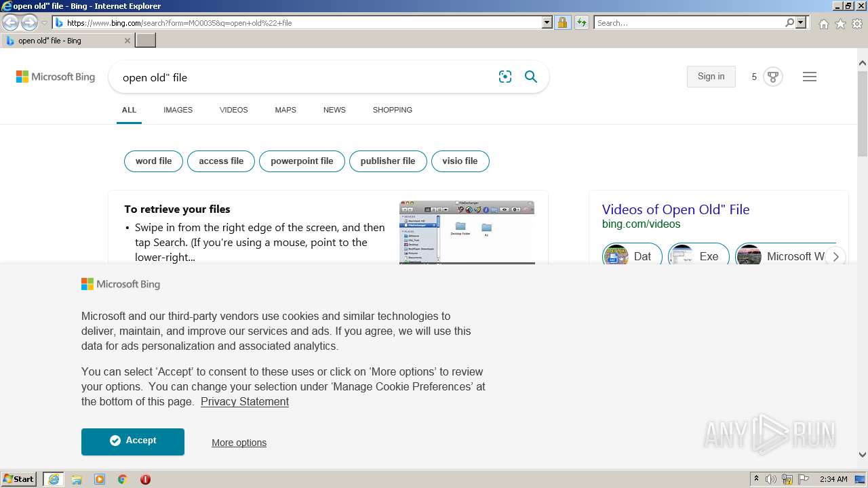Show hidden system tray icons
The image size is (868, 488).
click(756, 479)
